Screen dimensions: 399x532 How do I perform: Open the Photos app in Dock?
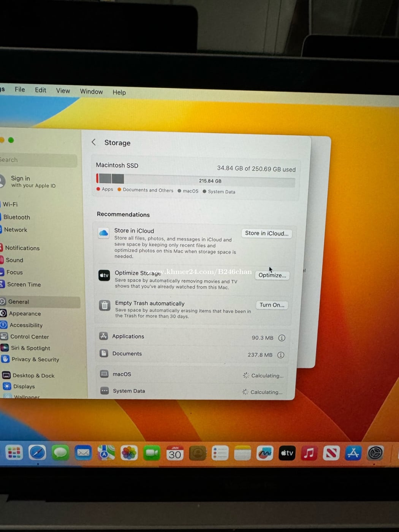129,453
